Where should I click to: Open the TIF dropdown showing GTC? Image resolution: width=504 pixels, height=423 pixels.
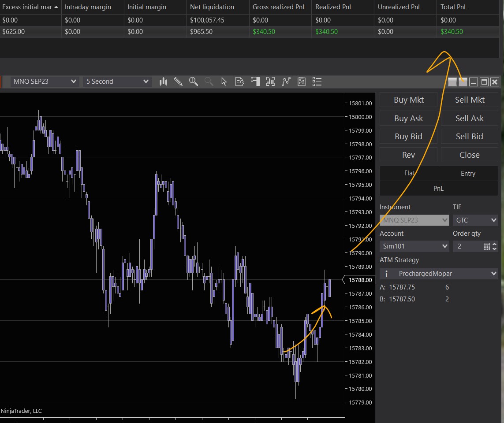475,220
